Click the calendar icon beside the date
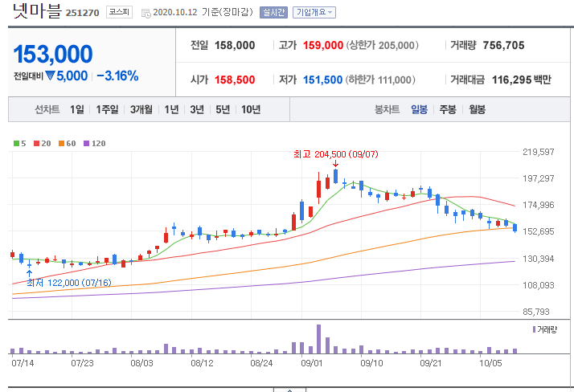The height and width of the screenshot is (392, 574). [x=145, y=14]
